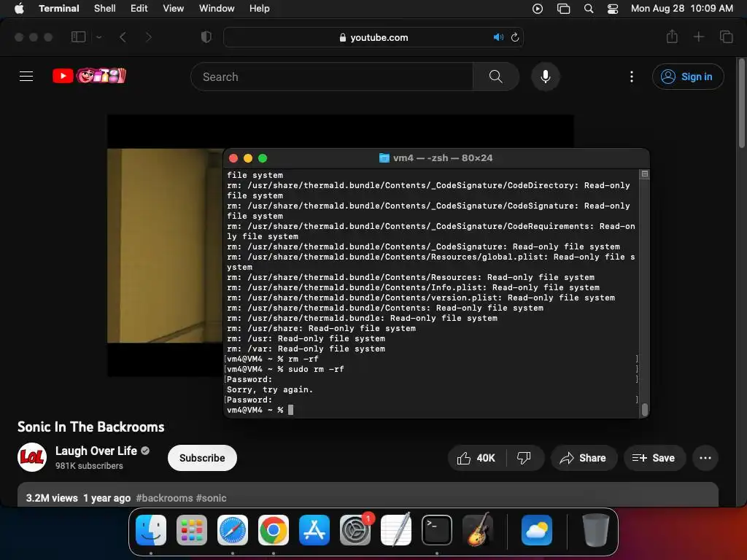
Task: Search with your voice on YouTube
Action: 546,77
